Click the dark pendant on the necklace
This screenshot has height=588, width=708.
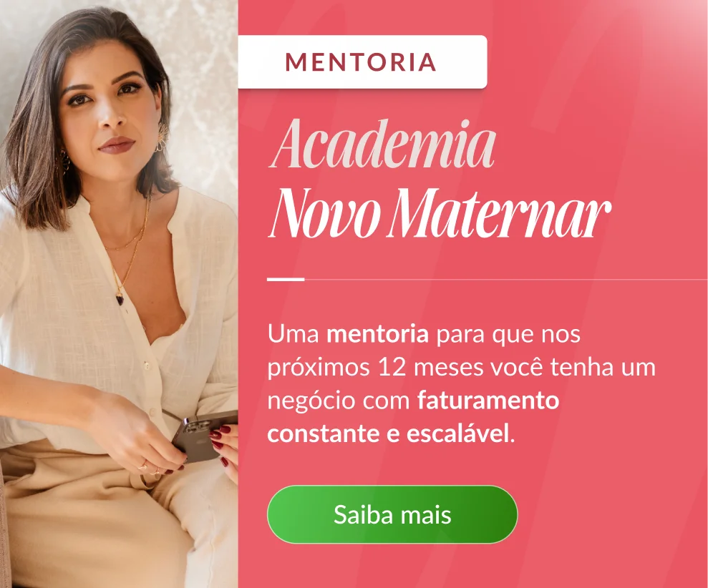pyautogui.click(x=120, y=299)
